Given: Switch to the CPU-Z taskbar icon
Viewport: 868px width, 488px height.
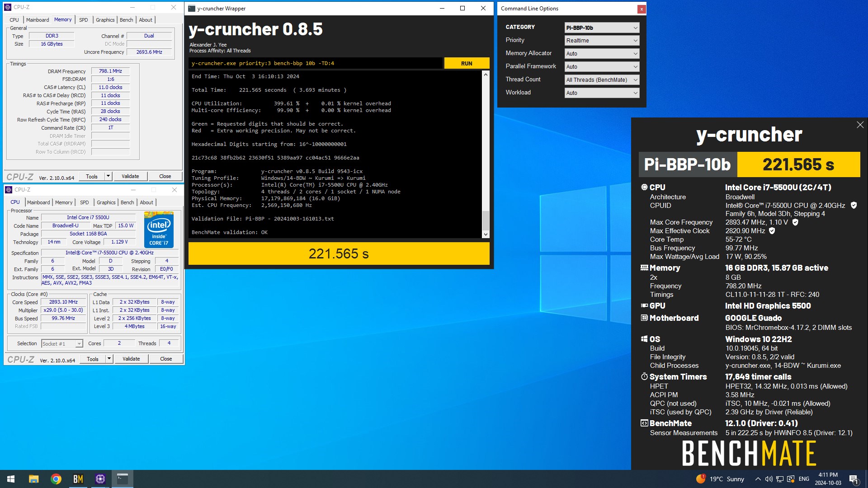Looking at the screenshot, I should pos(100,479).
